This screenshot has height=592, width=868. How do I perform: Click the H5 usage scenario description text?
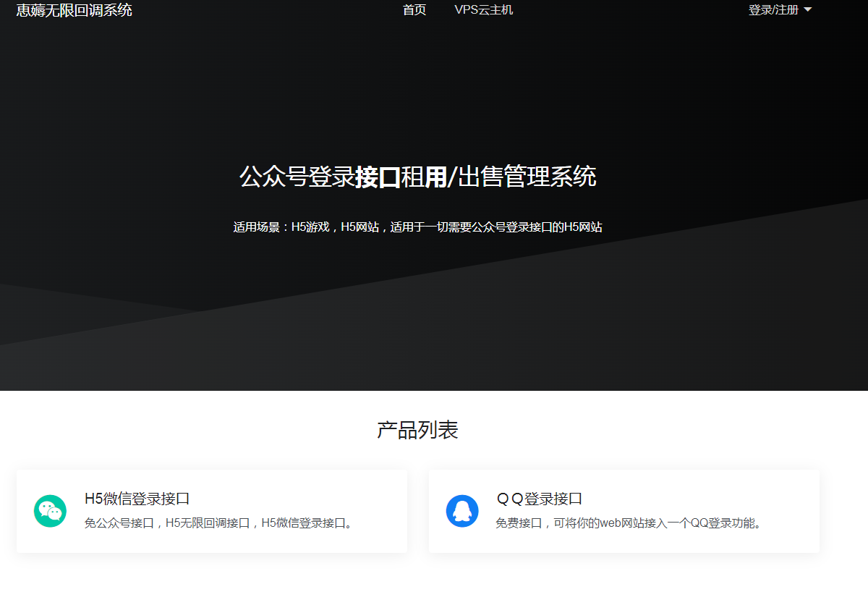point(418,227)
